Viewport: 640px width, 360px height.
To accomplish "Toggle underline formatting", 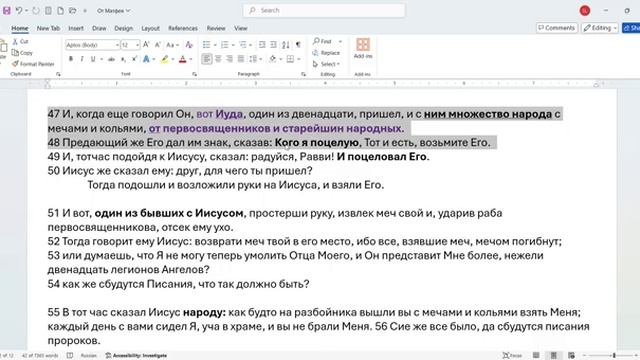I will point(93,59).
